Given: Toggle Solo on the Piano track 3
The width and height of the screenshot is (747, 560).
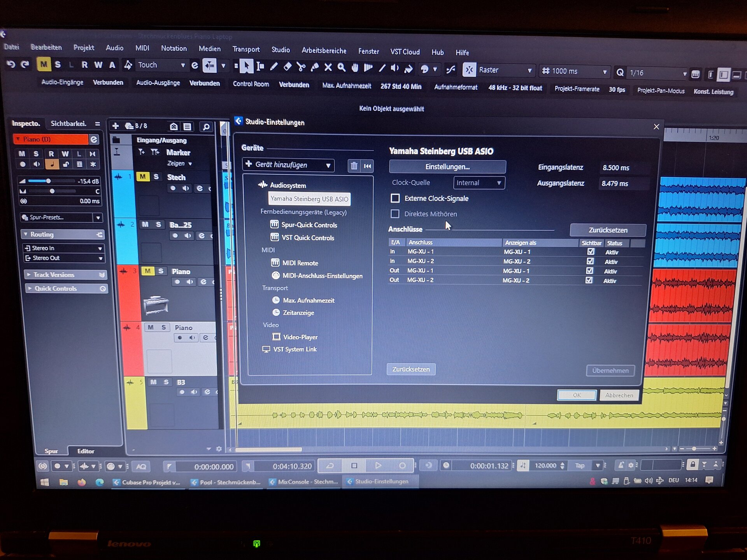Looking at the screenshot, I should tap(161, 271).
